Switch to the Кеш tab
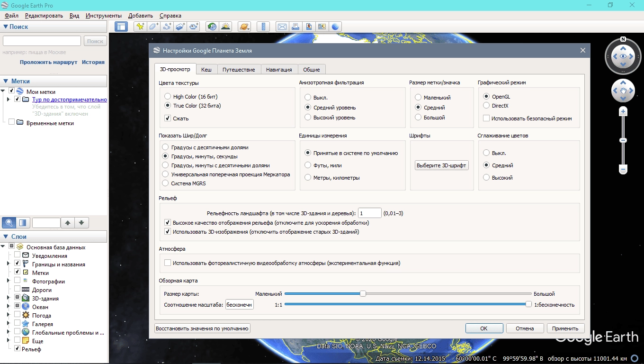Screen dimensions: 644x364 [206, 69]
